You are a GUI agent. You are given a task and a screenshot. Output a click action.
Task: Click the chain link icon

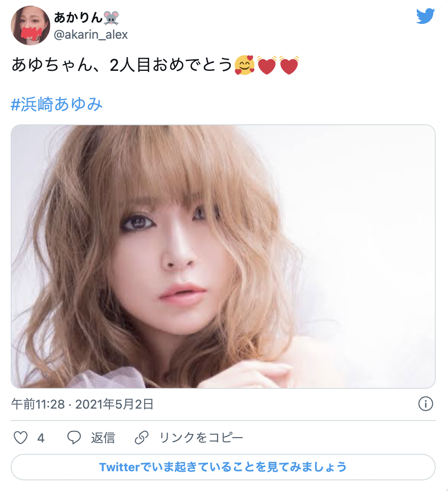pos(142,437)
